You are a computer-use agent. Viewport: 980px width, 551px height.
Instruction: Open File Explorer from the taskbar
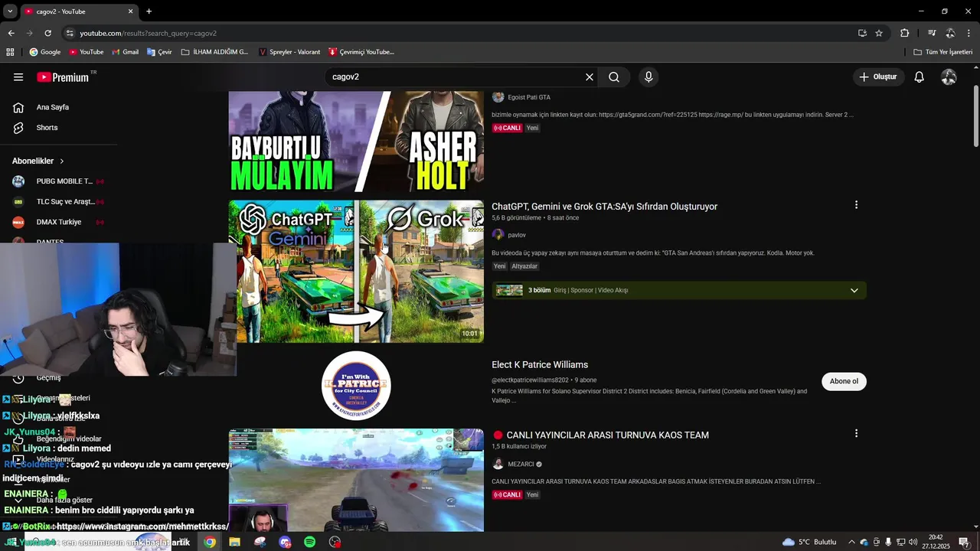tap(234, 542)
